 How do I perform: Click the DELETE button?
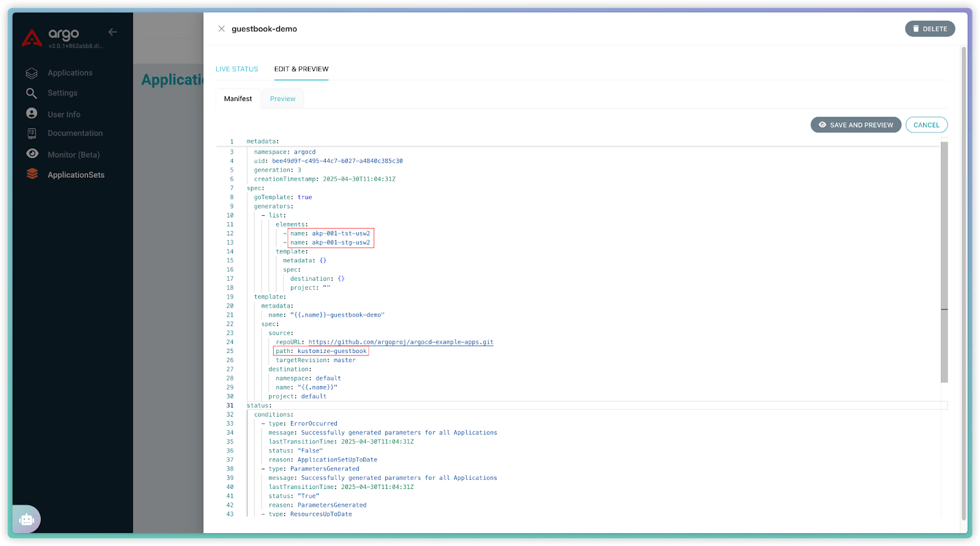930,29
